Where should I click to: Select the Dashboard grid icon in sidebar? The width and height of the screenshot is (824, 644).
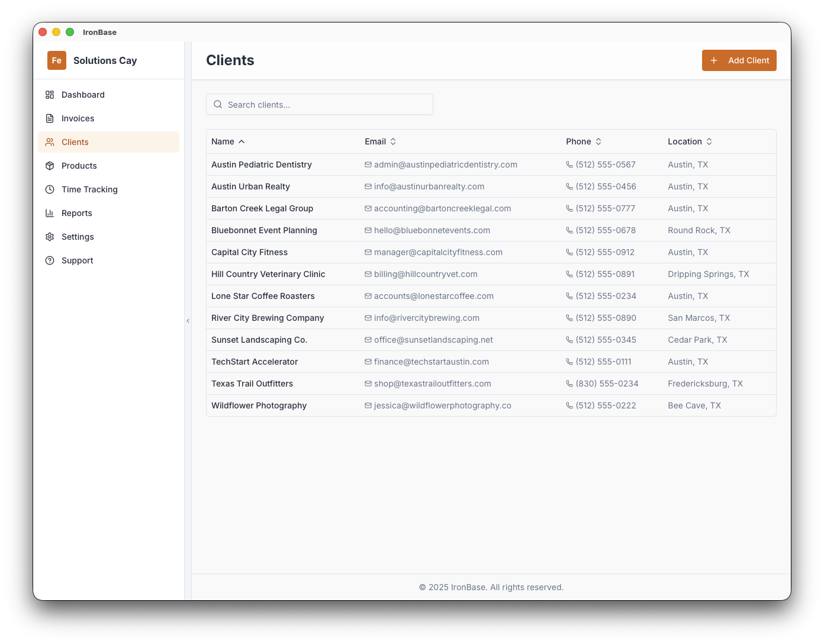[50, 95]
